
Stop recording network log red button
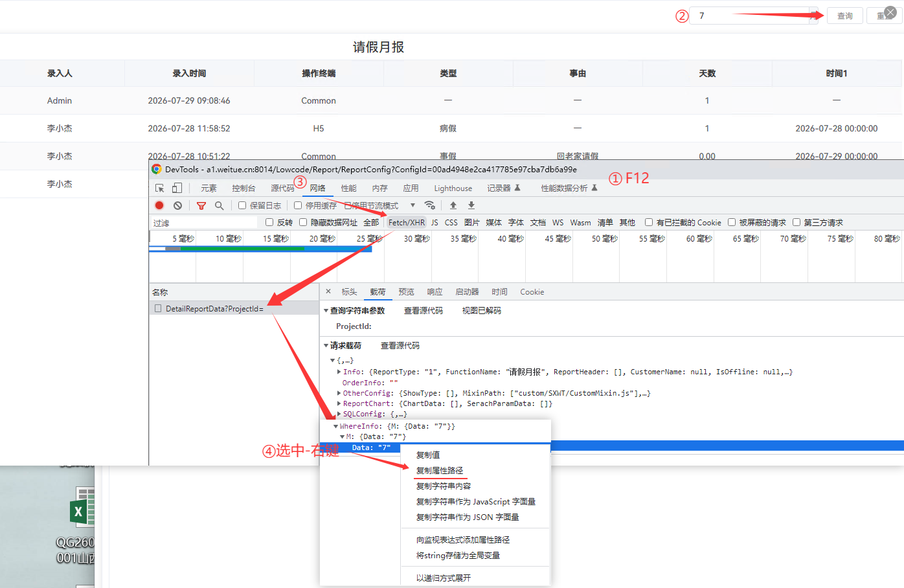click(x=159, y=205)
